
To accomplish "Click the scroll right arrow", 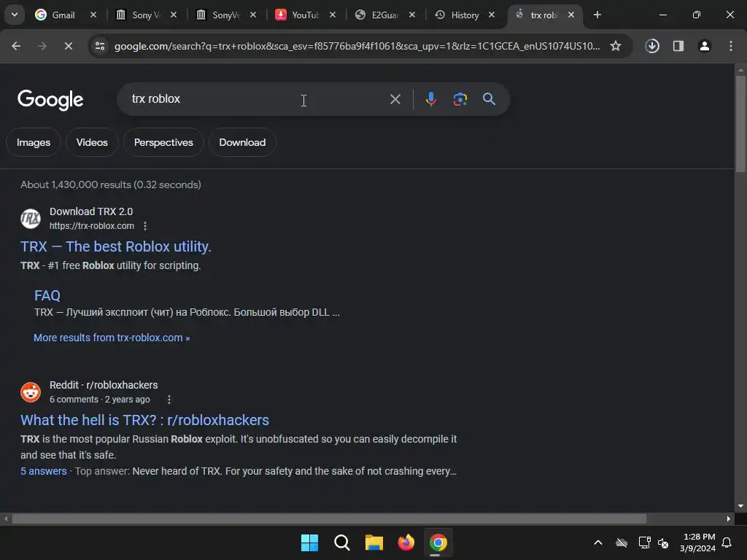I will [x=729, y=518].
